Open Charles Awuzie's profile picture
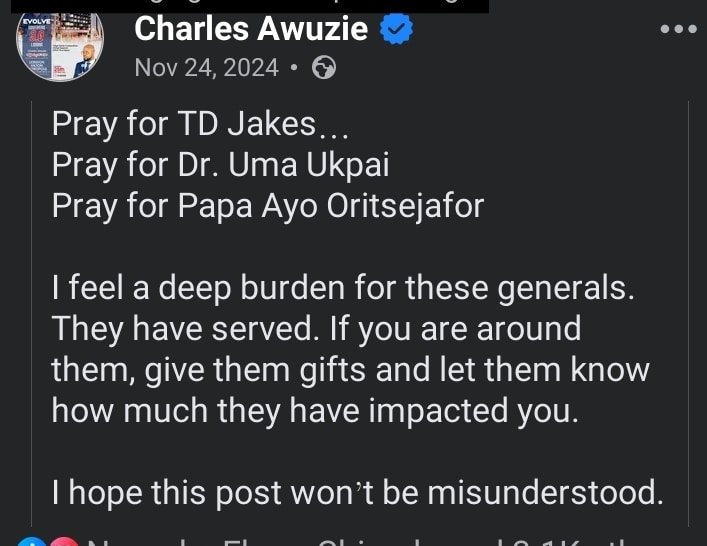Image resolution: width=707 pixels, height=546 pixels. tap(60, 44)
